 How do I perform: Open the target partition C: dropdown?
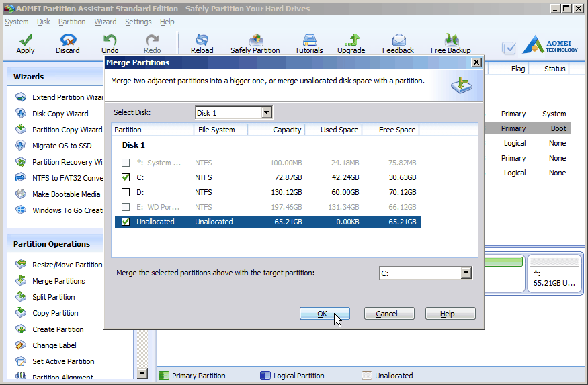point(466,273)
